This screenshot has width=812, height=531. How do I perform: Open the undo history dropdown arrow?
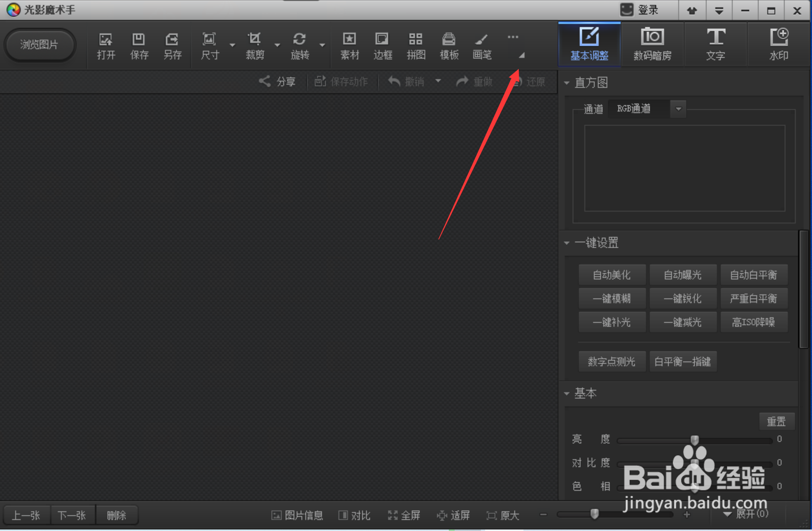pyautogui.click(x=438, y=81)
